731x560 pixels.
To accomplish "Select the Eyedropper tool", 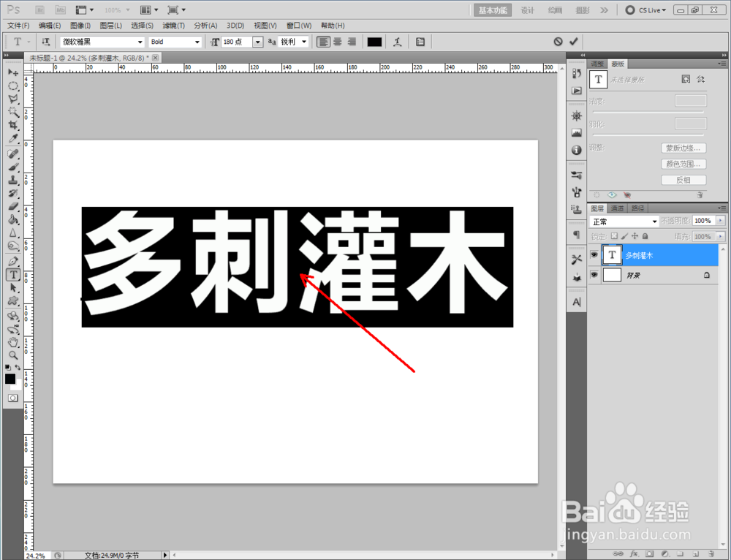I will point(13,138).
